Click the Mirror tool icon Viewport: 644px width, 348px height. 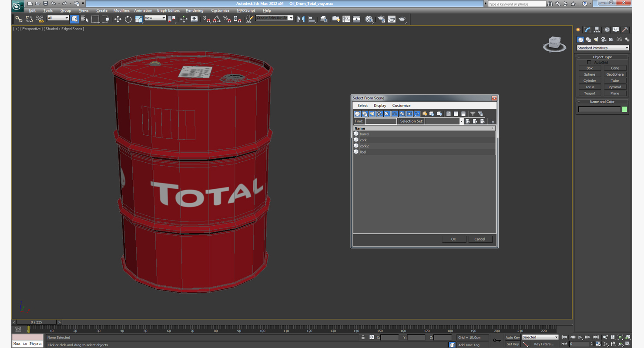click(x=301, y=19)
